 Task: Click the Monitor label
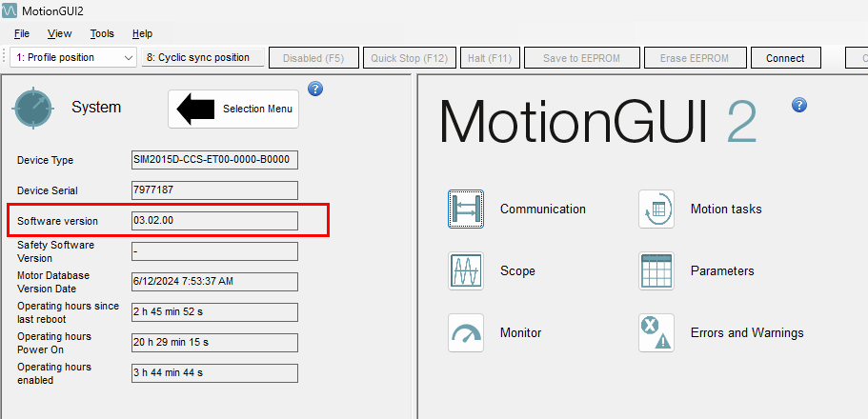point(521,332)
